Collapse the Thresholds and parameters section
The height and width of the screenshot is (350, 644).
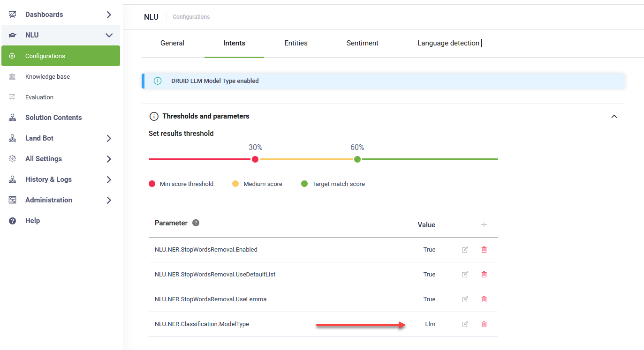pos(614,116)
